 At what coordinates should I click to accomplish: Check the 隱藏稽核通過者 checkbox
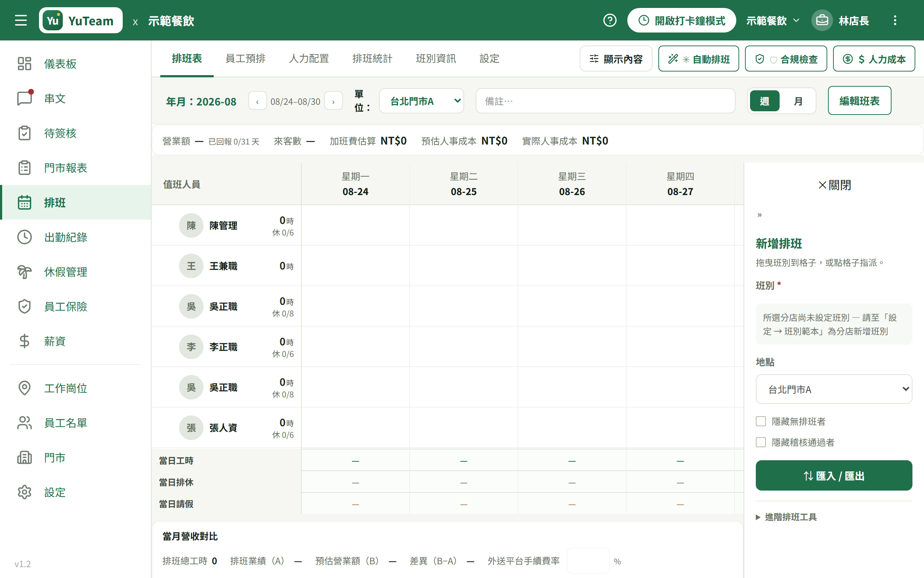point(761,442)
